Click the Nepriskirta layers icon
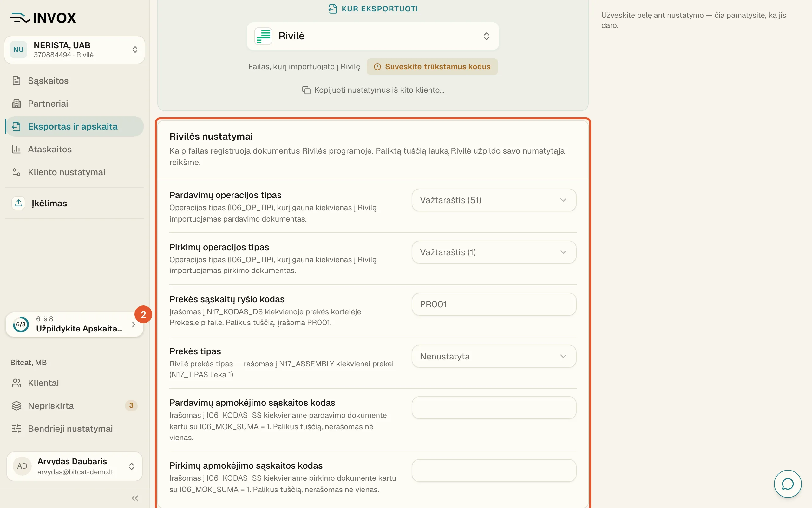Viewport: 812px width, 508px height. point(16,406)
